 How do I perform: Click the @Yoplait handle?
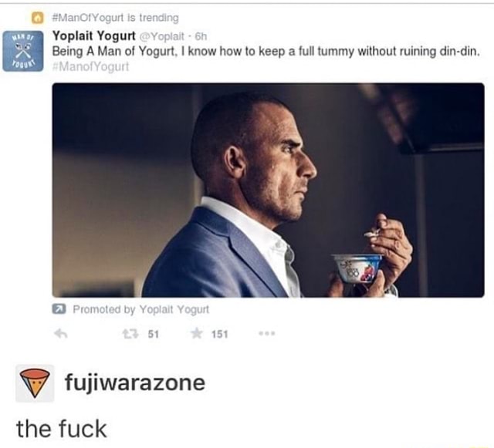159,35
